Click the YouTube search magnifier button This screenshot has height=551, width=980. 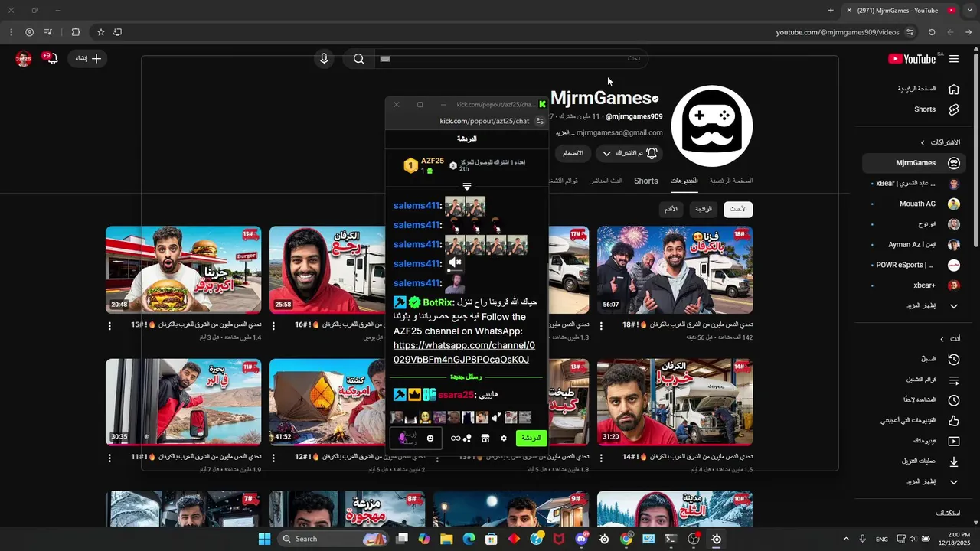tap(358, 59)
